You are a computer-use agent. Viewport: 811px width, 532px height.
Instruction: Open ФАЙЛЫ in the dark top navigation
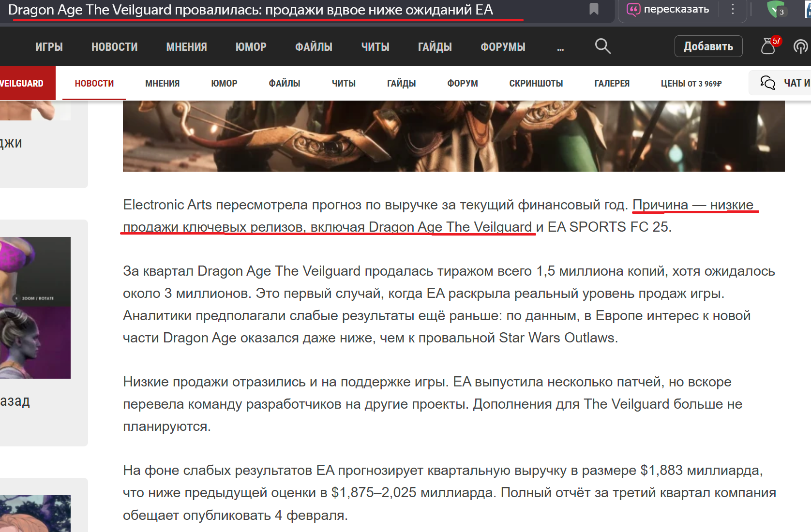tap(314, 47)
